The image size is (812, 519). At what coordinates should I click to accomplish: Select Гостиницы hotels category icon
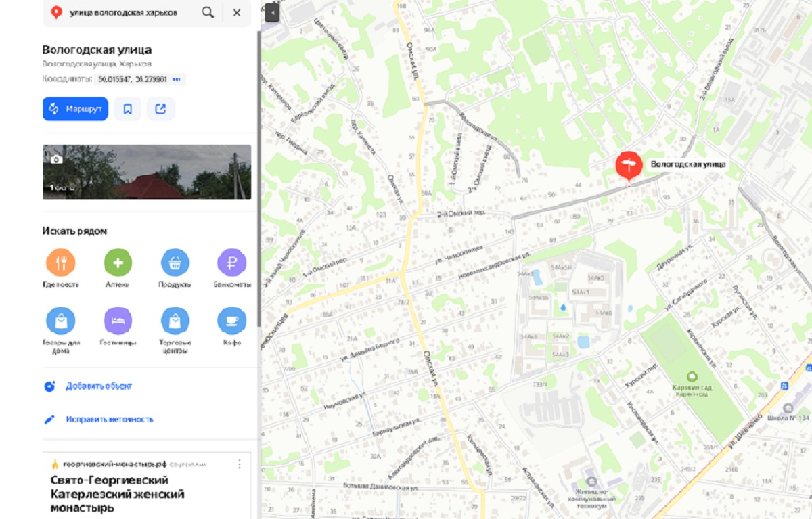pos(118,321)
